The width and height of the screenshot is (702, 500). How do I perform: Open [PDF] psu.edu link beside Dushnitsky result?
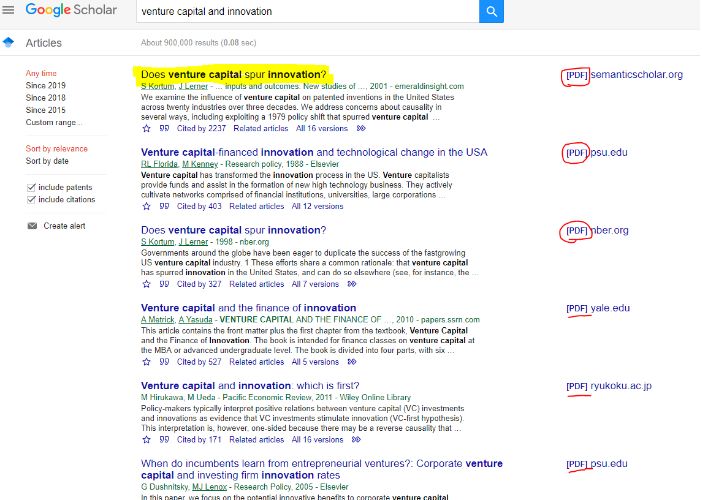(596, 464)
